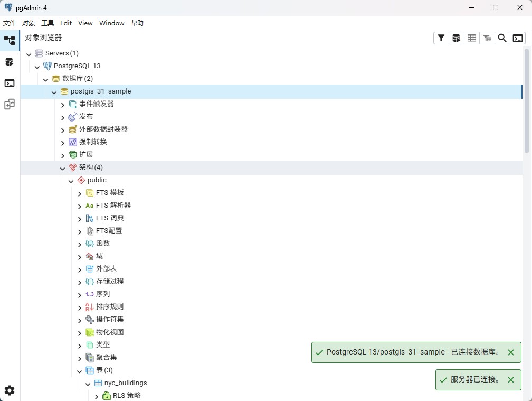Viewport: 532px width, 401px height.
Task: Click the 排序规则 collation icon
Action: 90,307
